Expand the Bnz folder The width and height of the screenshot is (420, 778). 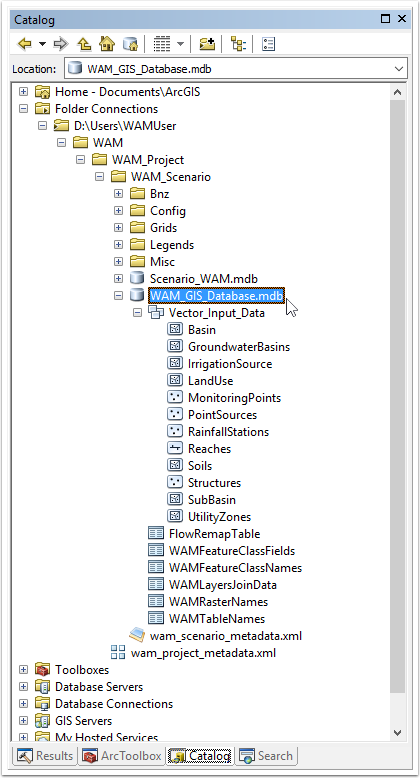[x=118, y=194]
